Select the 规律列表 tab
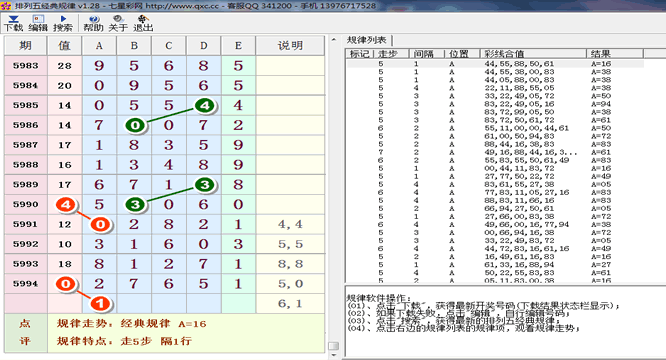Viewport: 666px width, 360px height. coord(367,40)
